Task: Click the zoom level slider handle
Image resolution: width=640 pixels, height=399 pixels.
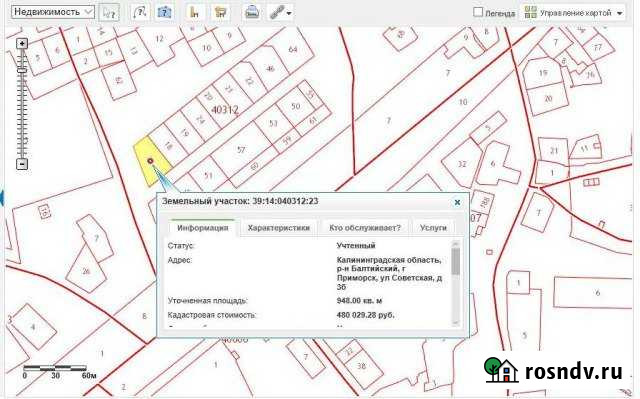Action: point(22,70)
